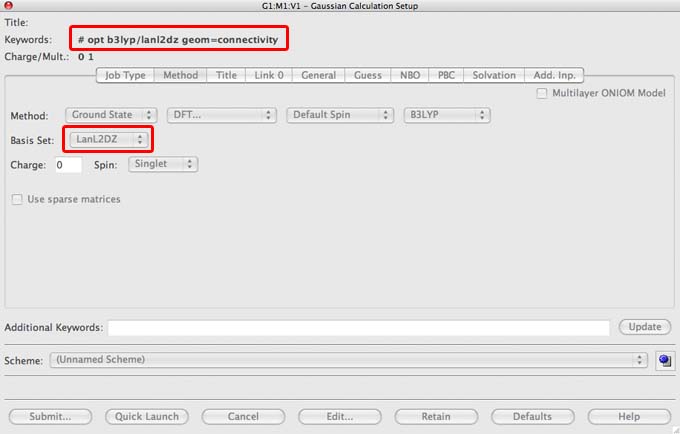The height and width of the screenshot is (434, 680).
Task: Go to the NBO tab
Action: point(409,75)
